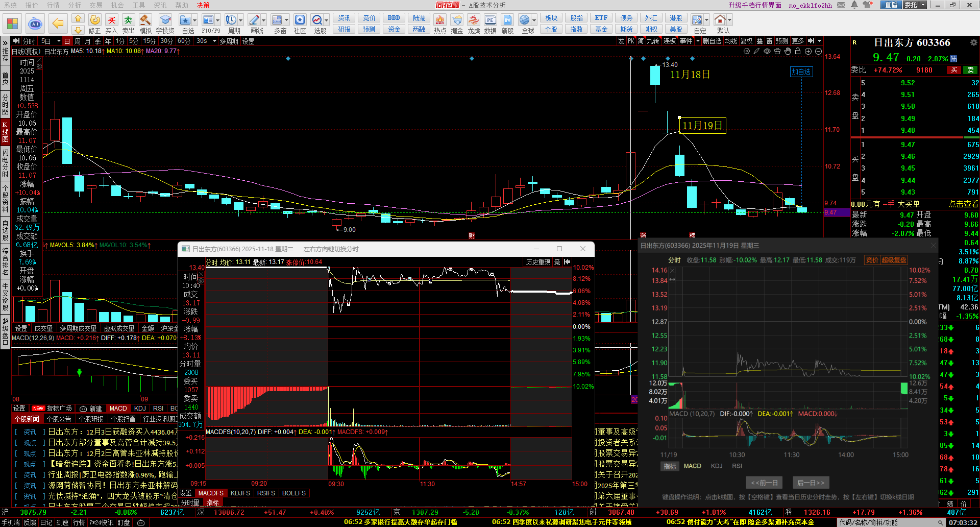Click the zoom-in plus icon on chart

pos(808,51)
